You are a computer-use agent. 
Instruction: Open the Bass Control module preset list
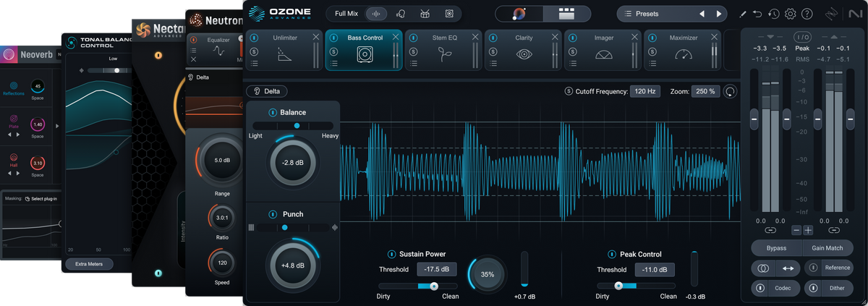pos(334,64)
